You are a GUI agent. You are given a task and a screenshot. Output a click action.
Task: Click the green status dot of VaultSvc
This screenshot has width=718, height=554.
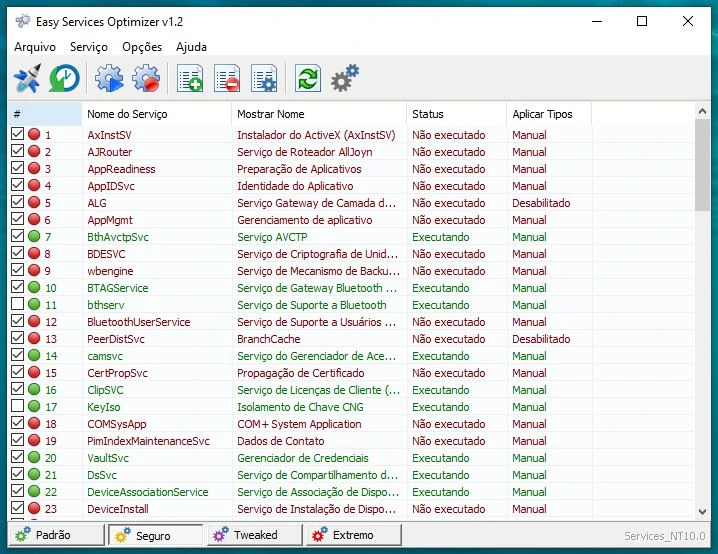pyautogui.click(x=34, y=457)
